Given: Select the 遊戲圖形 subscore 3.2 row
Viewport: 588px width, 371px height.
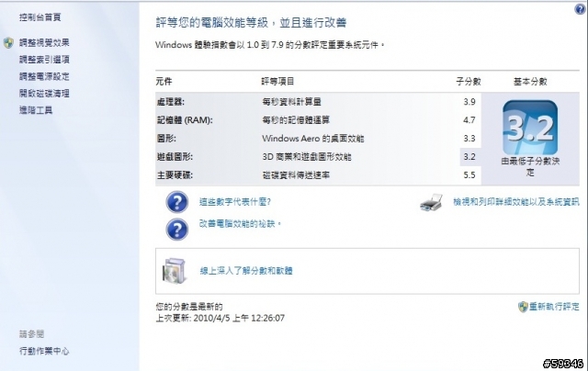Looking at the screenshot, I should coord(319,157).
